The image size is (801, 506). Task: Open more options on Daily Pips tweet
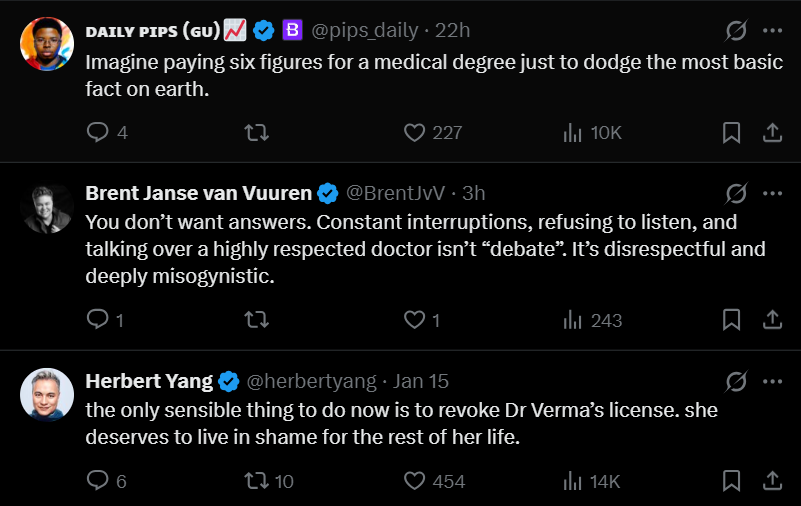click(772, 30)
